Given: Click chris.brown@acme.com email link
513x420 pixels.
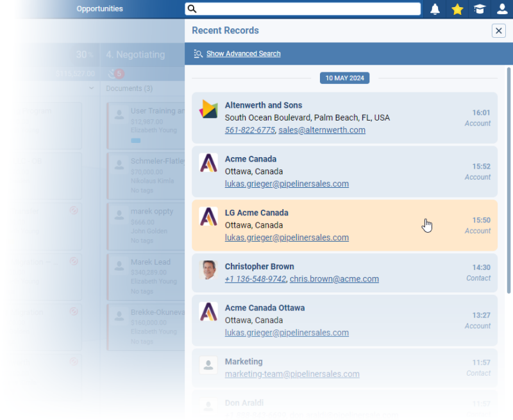Looking at the screenshot, I should coord(334,279).
